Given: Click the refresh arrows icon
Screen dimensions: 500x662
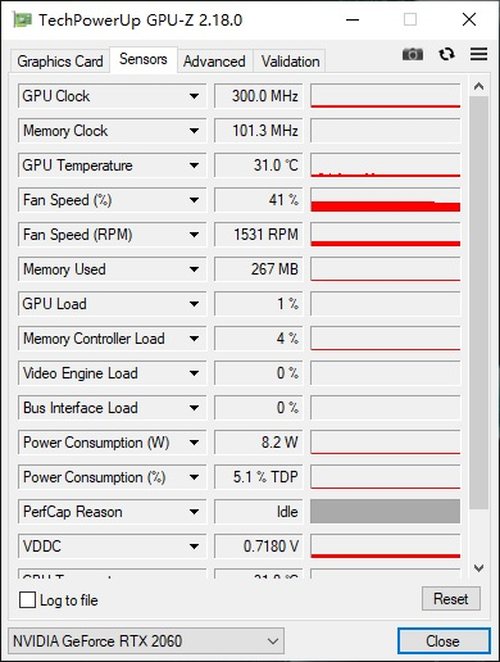Looking at the screenshot, I should pyautogui.click(x=446, y=54).
